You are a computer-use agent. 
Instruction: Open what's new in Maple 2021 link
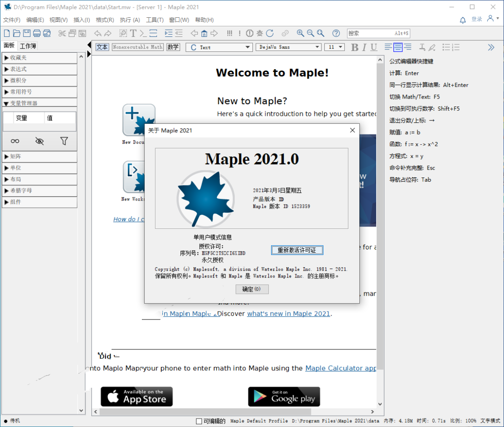[288, 314]
